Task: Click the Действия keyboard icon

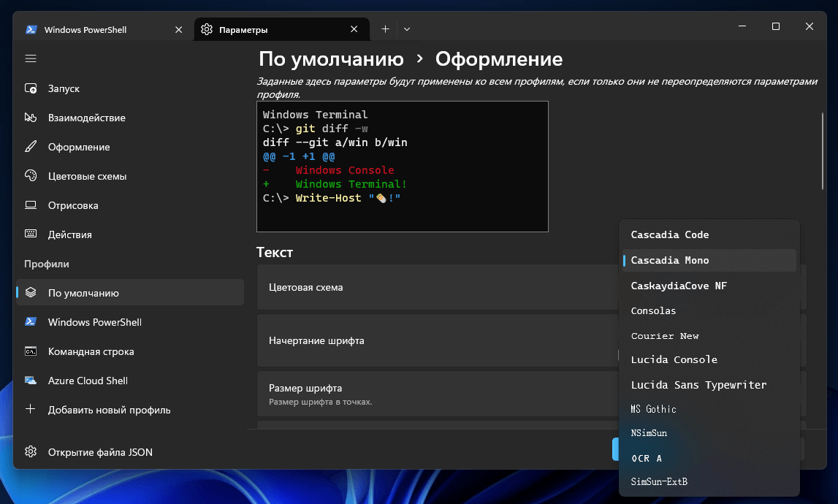Action: click(x=31, y=234)
